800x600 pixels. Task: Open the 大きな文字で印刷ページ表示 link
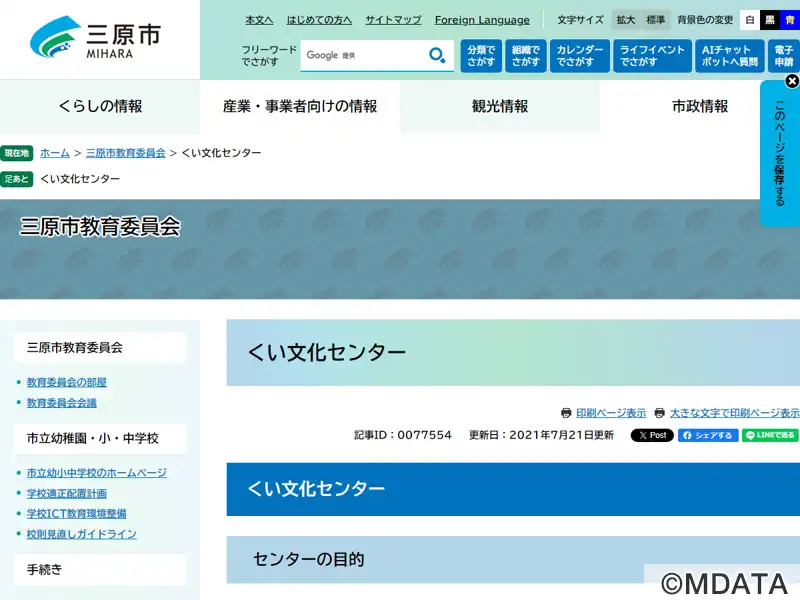click(735, 413)
